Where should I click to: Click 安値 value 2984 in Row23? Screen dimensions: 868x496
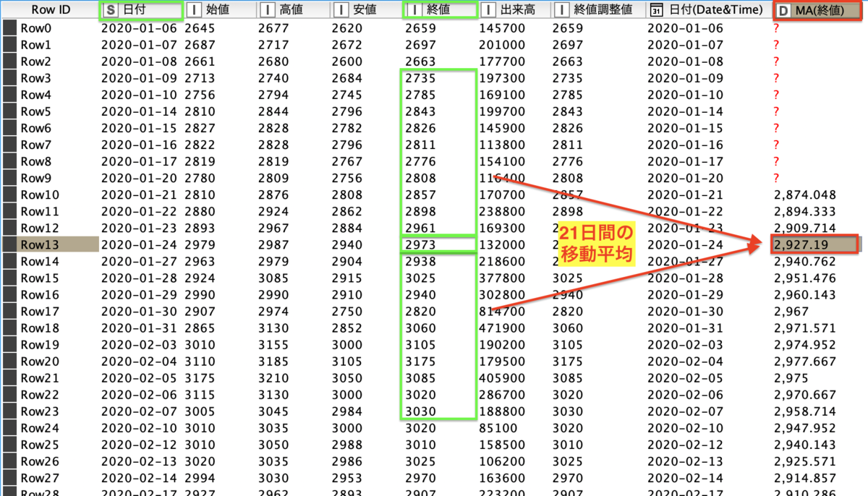coord(347,411)
